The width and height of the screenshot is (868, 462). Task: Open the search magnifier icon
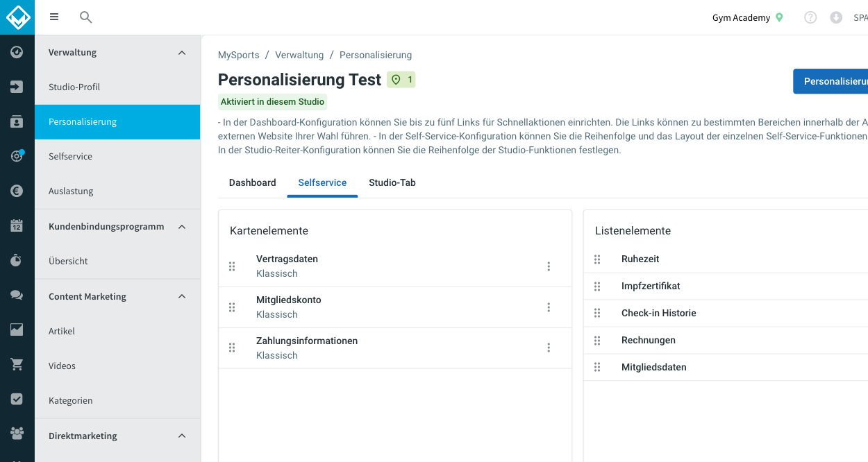point(86,17)
